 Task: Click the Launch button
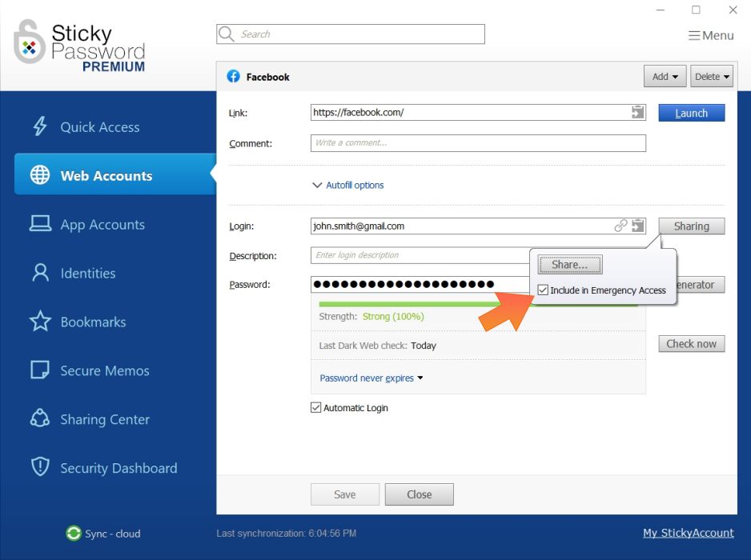coord(691,113)
